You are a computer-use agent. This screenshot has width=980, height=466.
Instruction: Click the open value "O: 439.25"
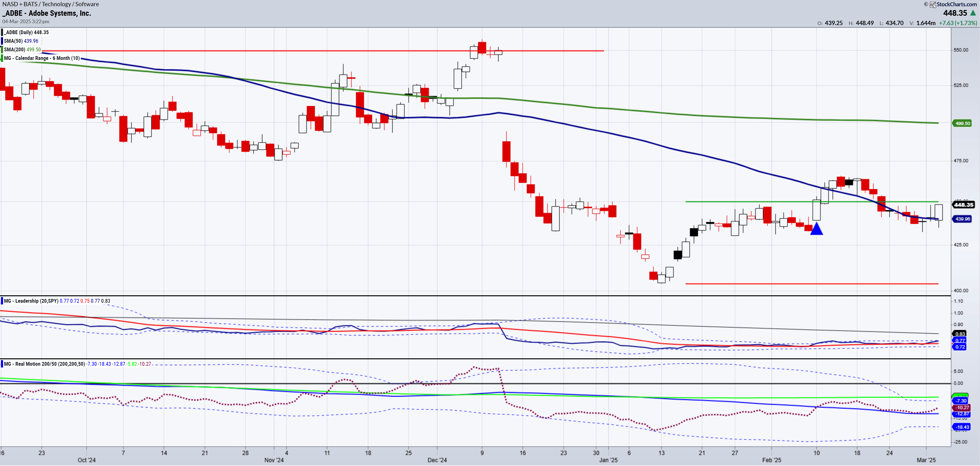[x=830, y=23]
